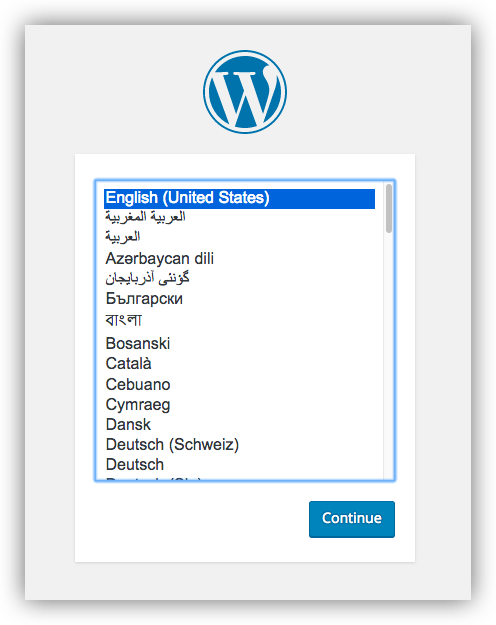The height and width of the screenshot is (625, 496).
Task: Select English (United States) language
Action: click(239, 198)
